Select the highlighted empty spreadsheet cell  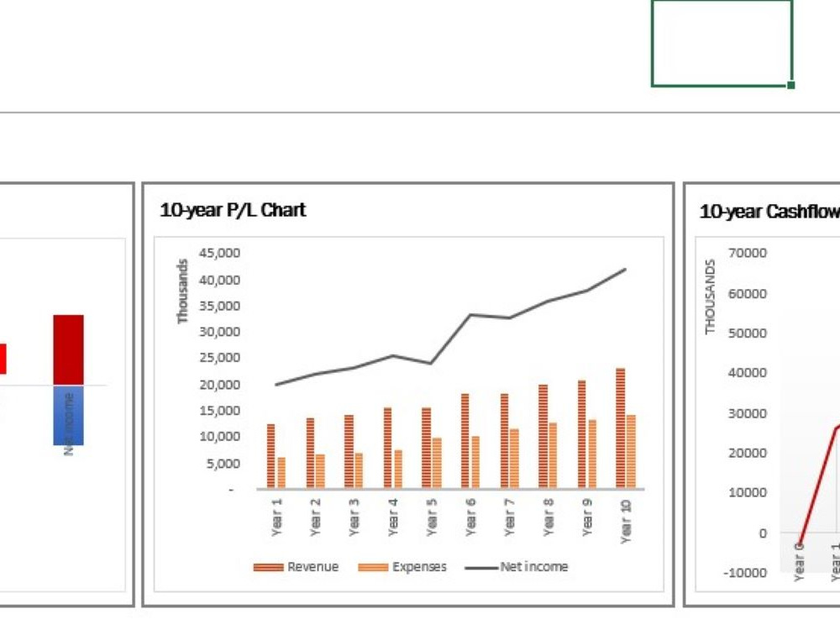(x=722, y=42)
